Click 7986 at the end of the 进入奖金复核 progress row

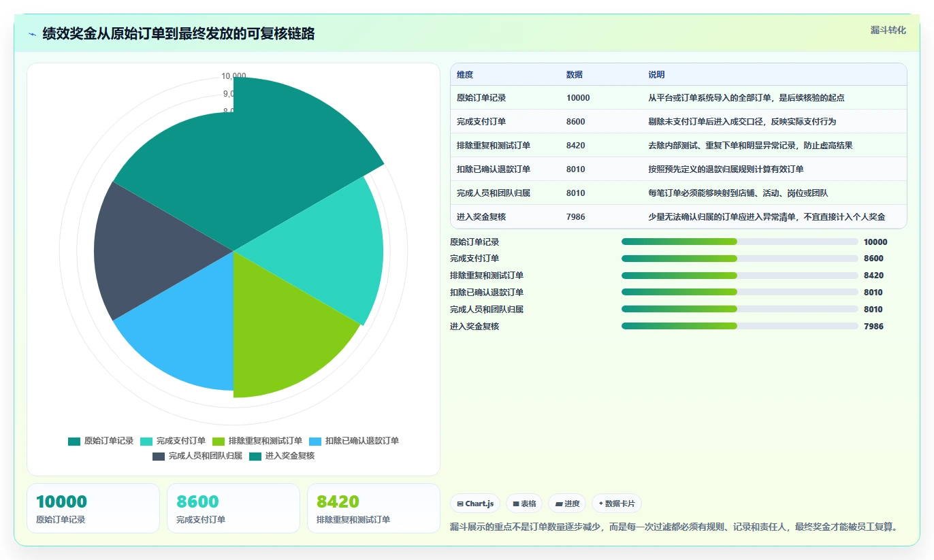coord(873,327)
